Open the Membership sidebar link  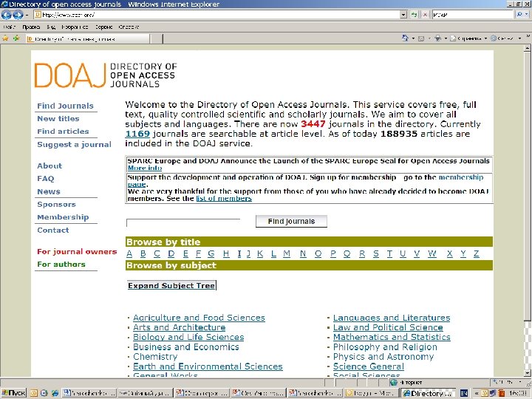pyautogui.click(x=63, y=217)
